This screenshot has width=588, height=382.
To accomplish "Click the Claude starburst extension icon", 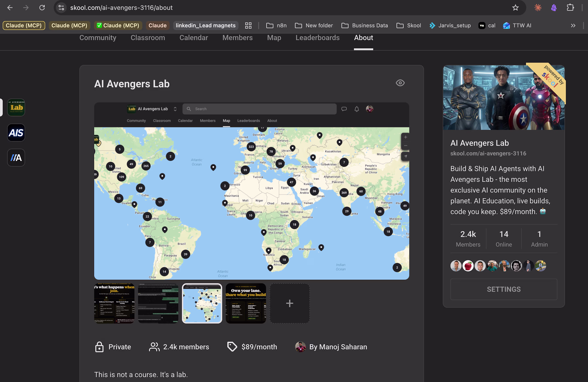I will (x=538, y=8).
